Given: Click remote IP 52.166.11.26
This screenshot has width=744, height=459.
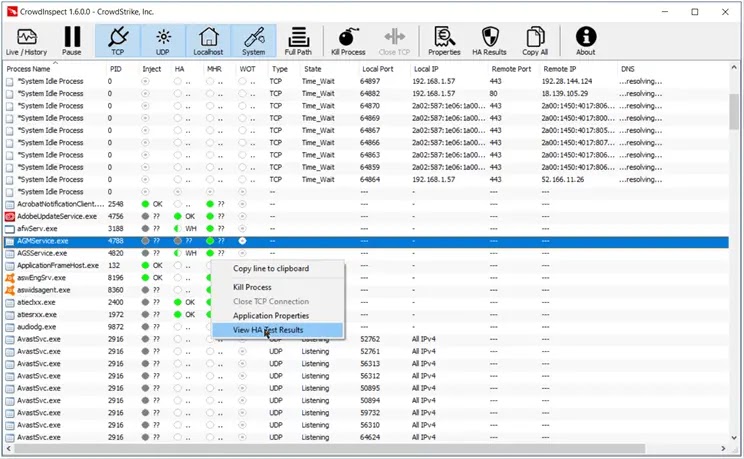Looking at the screenshot, I should (563, 179).
